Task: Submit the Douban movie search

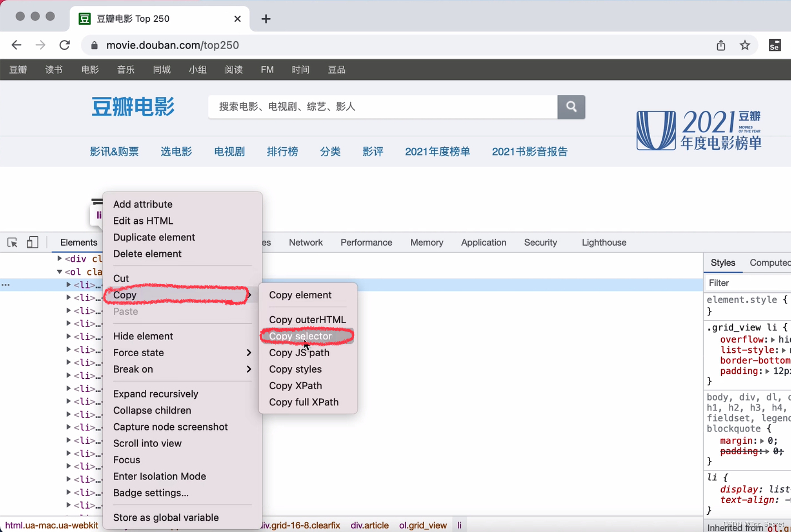Action: (571, 107)
